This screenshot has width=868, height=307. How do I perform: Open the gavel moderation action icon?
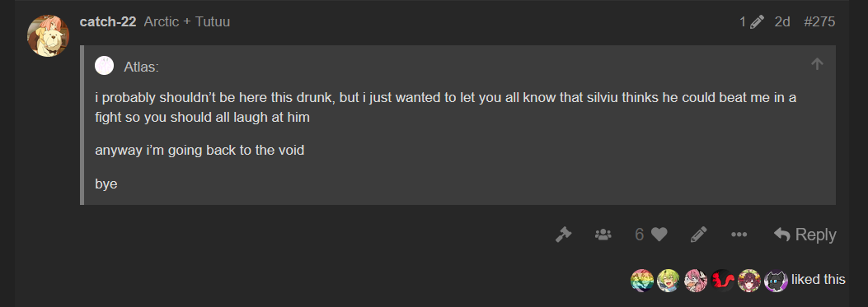[564, 235]
